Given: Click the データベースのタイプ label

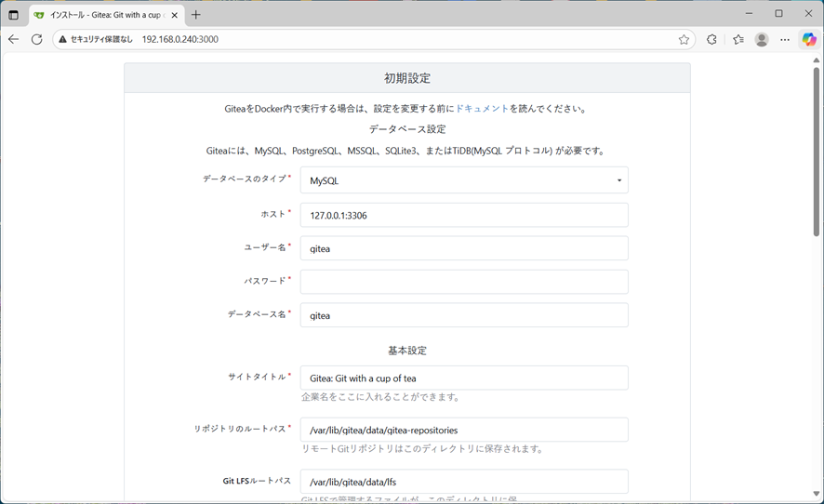Looking at the screenshot, I should click(x=245, y=179).
